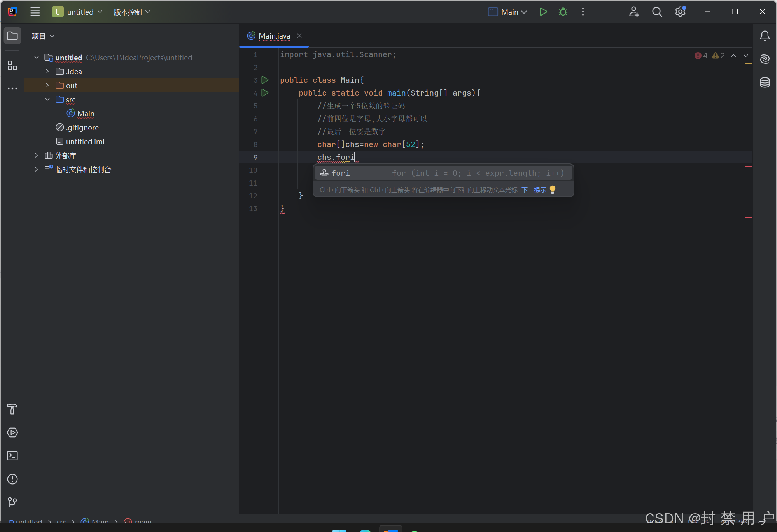Select the Main.java editor tab
777x532 pixels.
click(274, 36)
